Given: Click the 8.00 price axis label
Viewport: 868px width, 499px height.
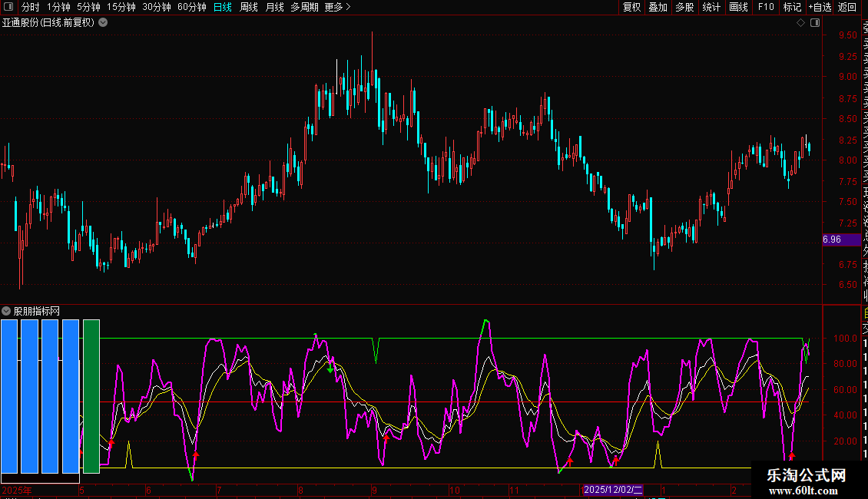Looking at the screenshot, I should pos(847,160).
